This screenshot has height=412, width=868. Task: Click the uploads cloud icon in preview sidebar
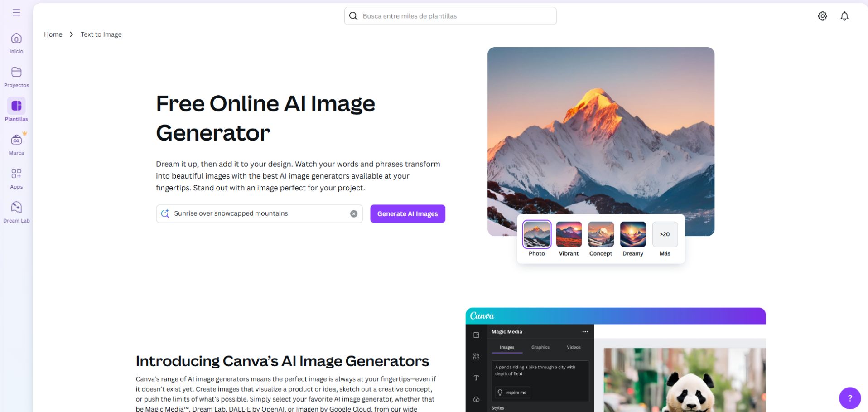476,399
